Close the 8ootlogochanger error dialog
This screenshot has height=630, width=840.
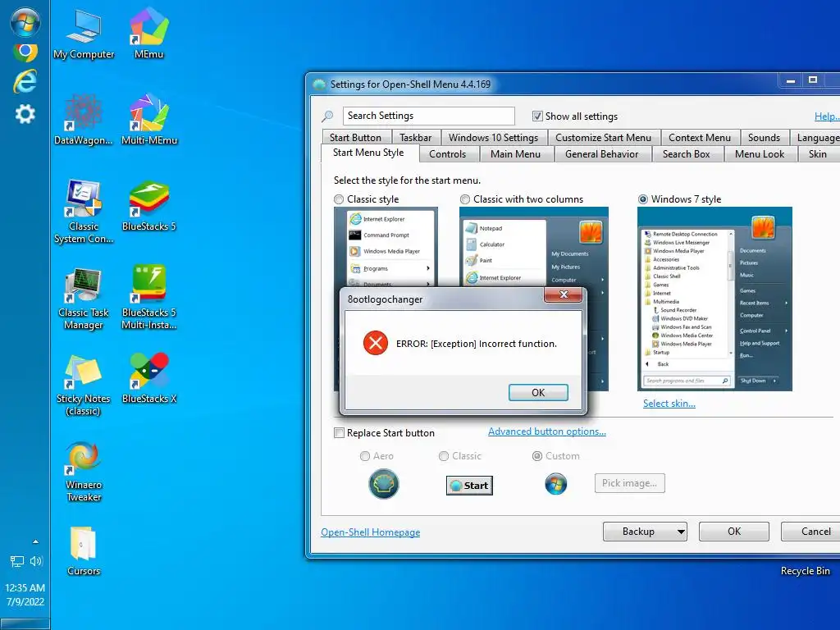(563, 294)
